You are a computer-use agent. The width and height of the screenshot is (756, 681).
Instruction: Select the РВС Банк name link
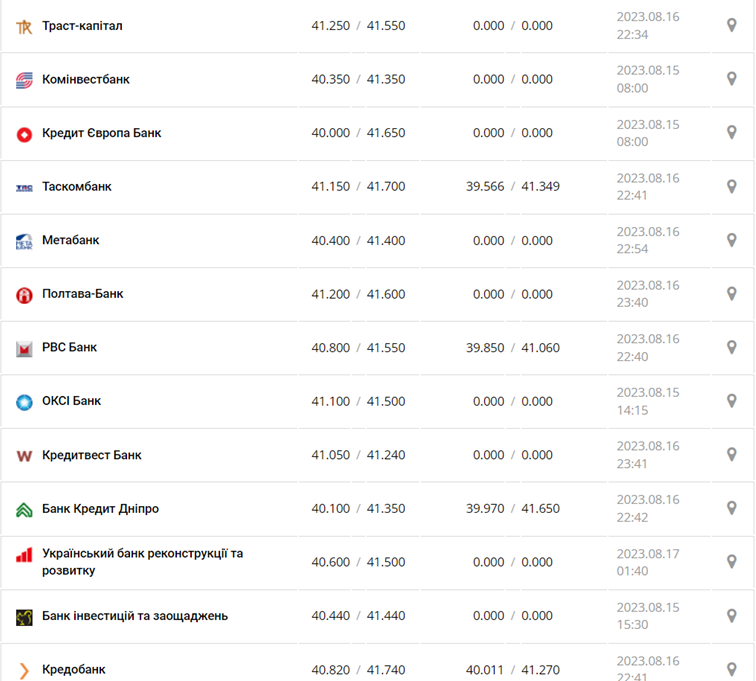70,348
